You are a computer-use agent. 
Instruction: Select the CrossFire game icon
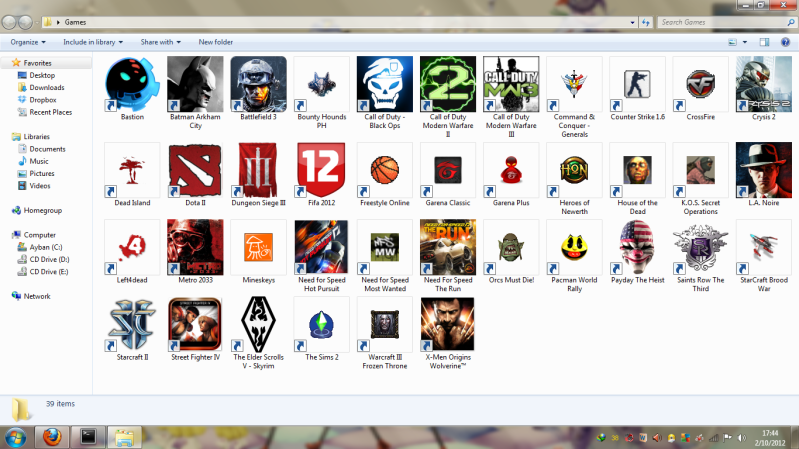(x=701, y=85)
